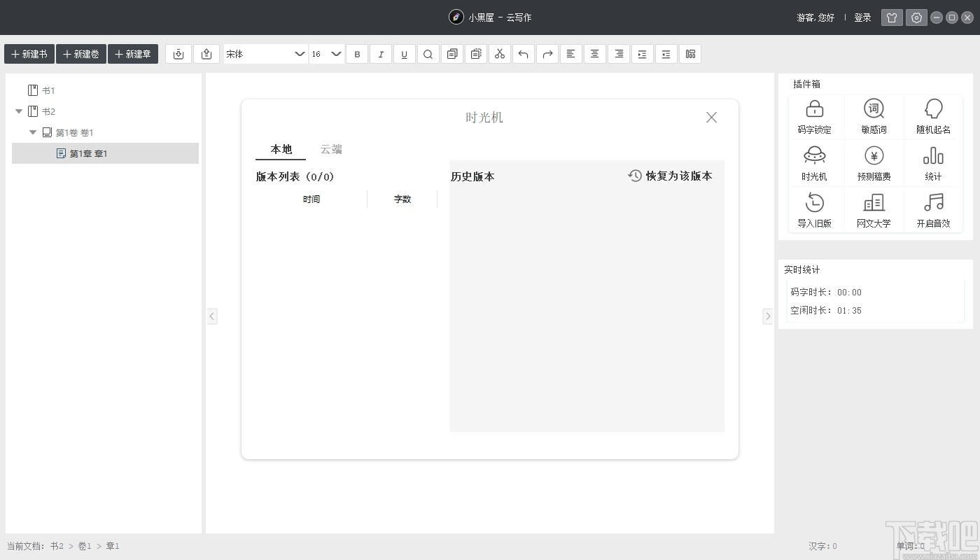Click the 历史版本 heading
This screenshot has width=980, height=560.
pos(472,176)
